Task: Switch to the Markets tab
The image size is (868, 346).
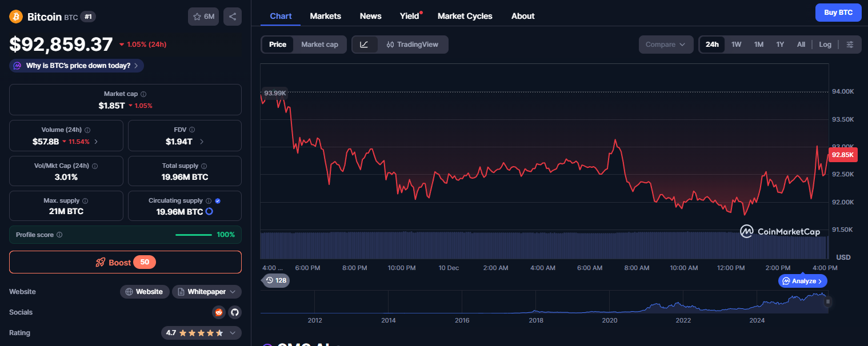Action: [325, 16]
